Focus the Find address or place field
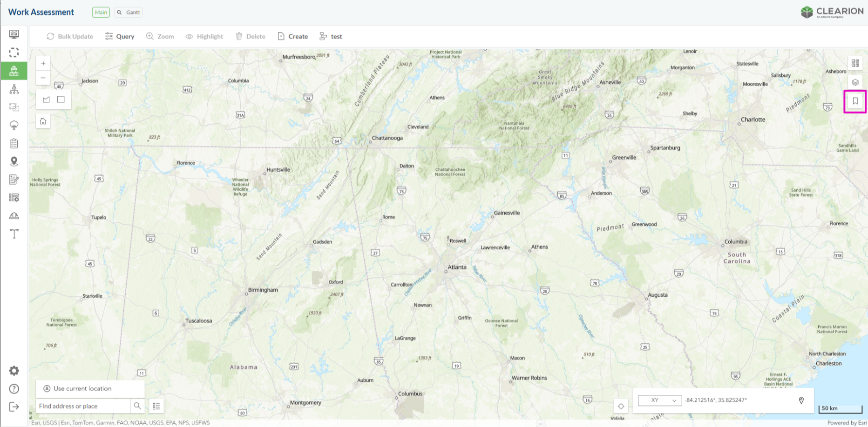868x427 pixels. [83, 406]
